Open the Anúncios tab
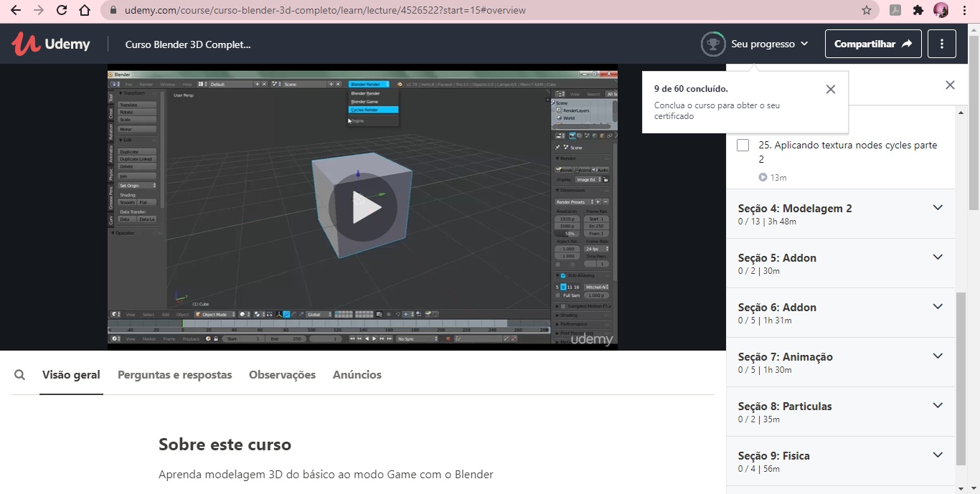The width and height of the screenshot is (980, 494). [x=357, y=374]
